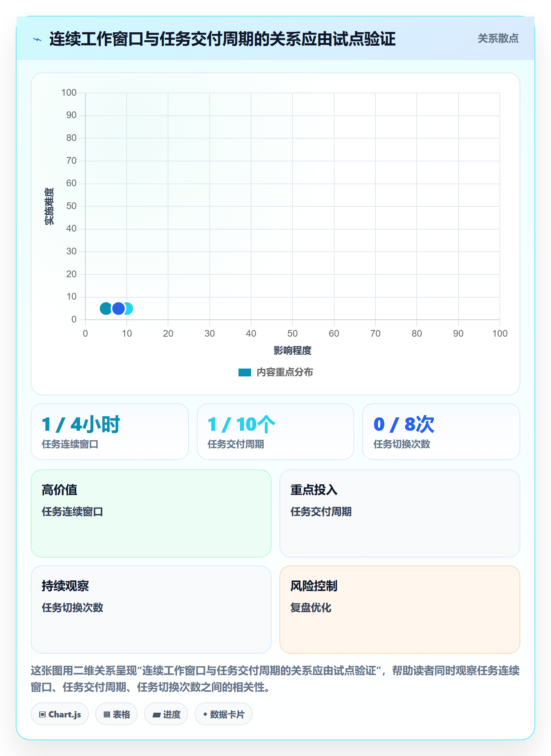Click the lightning bolt icon in header
This screenshot has width=551, height=756.
pyautogui.click(x=37, y=39)
